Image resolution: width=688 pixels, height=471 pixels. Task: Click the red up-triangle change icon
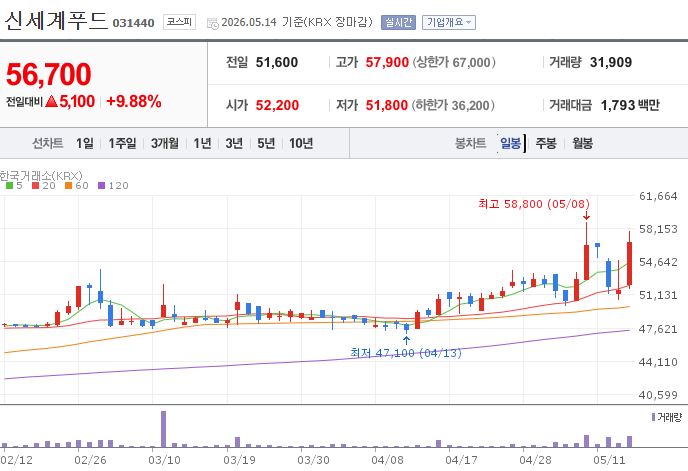pos(51,101)
